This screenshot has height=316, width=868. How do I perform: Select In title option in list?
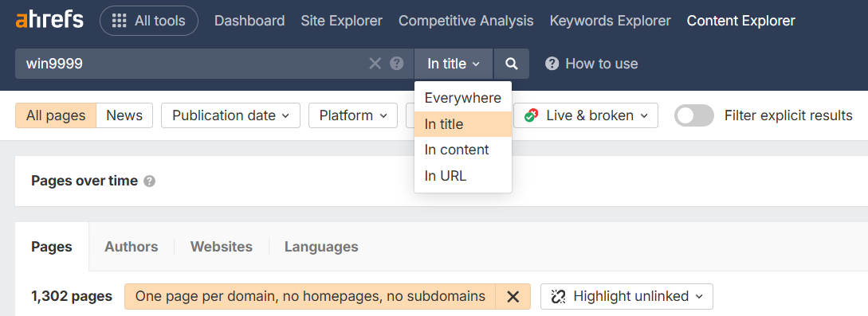(x=463, y=124)
